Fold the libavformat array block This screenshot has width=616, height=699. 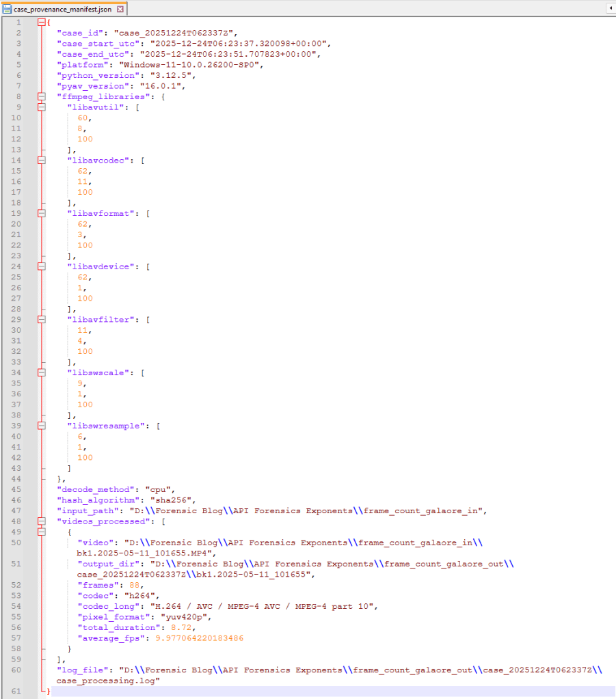click(42, 213)
